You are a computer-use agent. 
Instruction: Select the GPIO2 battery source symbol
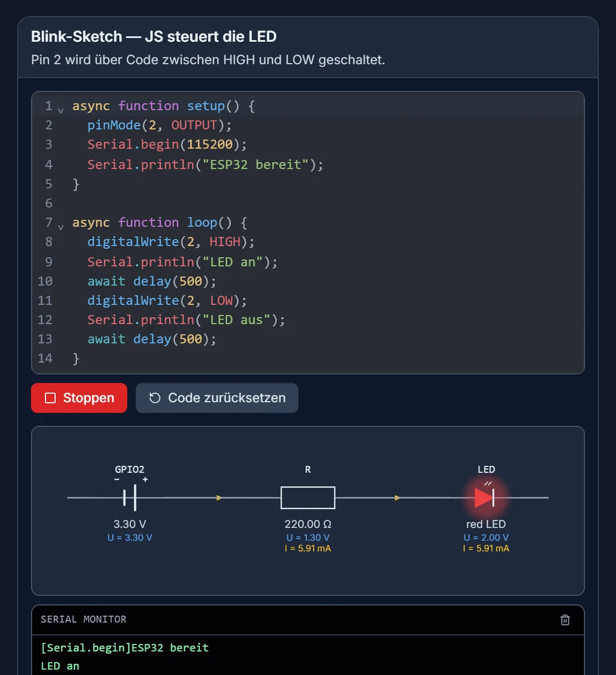[130, 497]
